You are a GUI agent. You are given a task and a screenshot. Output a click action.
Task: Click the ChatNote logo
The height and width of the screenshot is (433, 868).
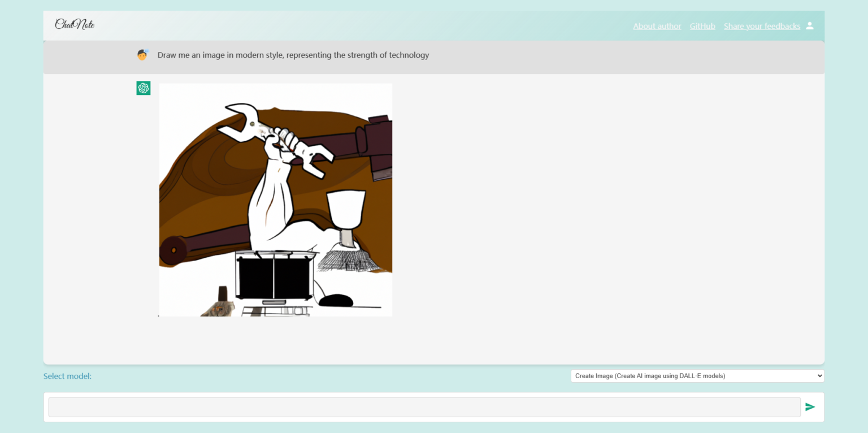click(x=75, y=24)
